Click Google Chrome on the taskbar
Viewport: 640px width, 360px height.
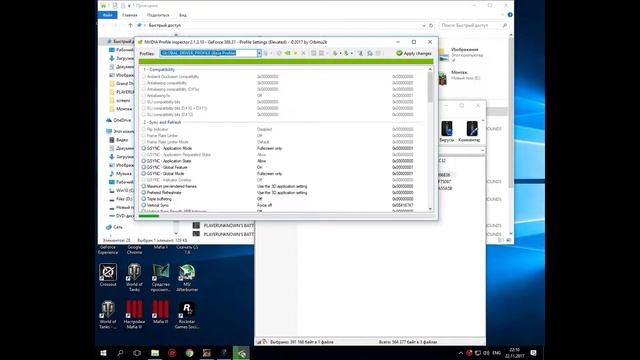click(189, 353)
